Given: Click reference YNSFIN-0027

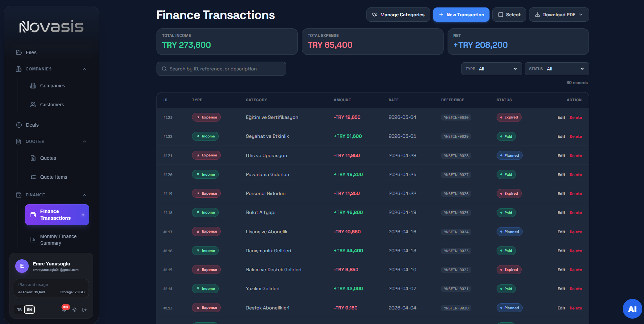Looking at the screenshot, I should click(456, 175).
